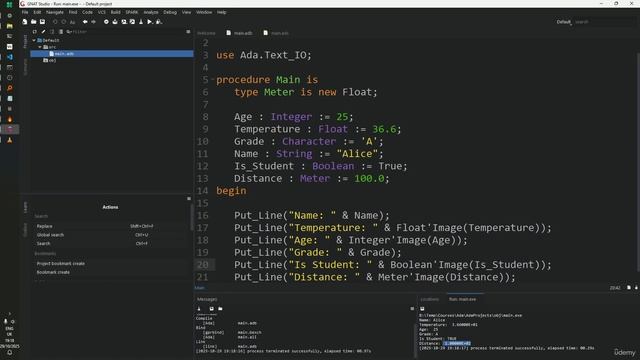Select the obj folder in project tree
Image resolution: width=640 pixels, height=360 pixels.
coord(50,60)
